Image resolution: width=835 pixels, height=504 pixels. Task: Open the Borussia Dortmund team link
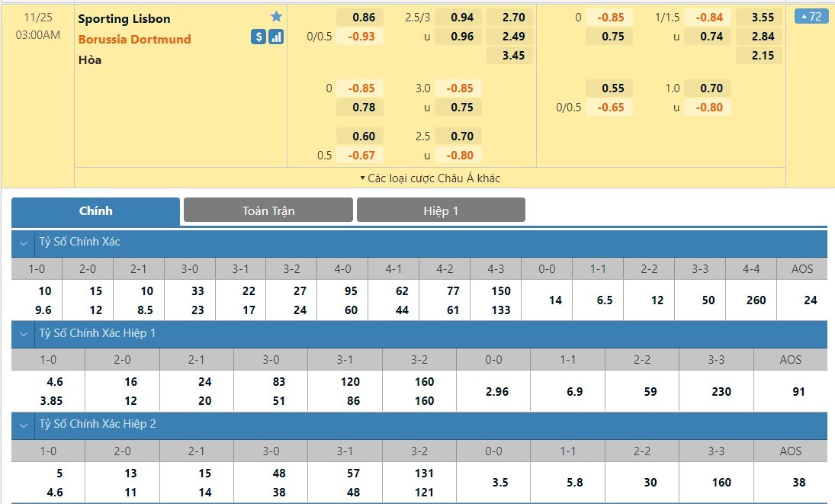tap(134, 39)
